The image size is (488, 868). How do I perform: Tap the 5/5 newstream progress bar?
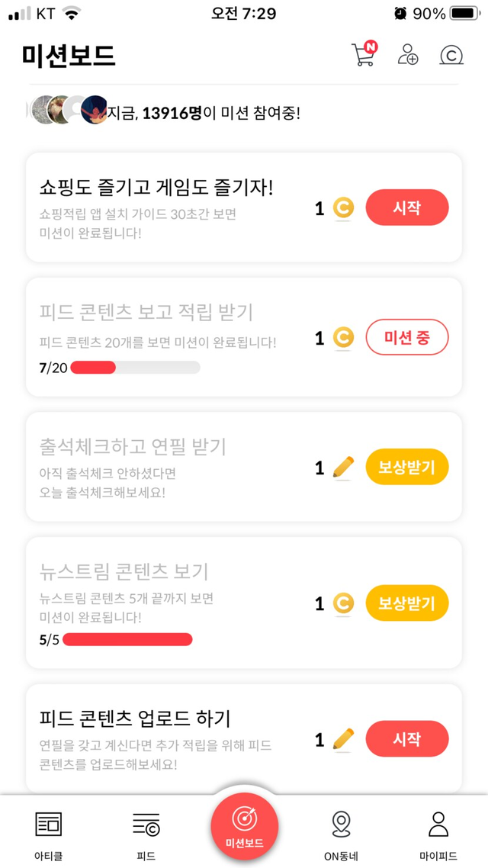coord(127,639)
